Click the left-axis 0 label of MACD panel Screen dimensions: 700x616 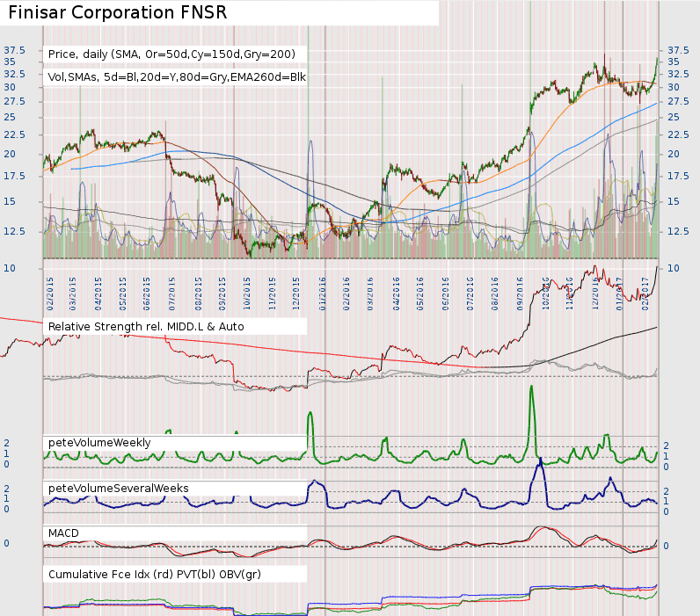(x=7, y=544)
